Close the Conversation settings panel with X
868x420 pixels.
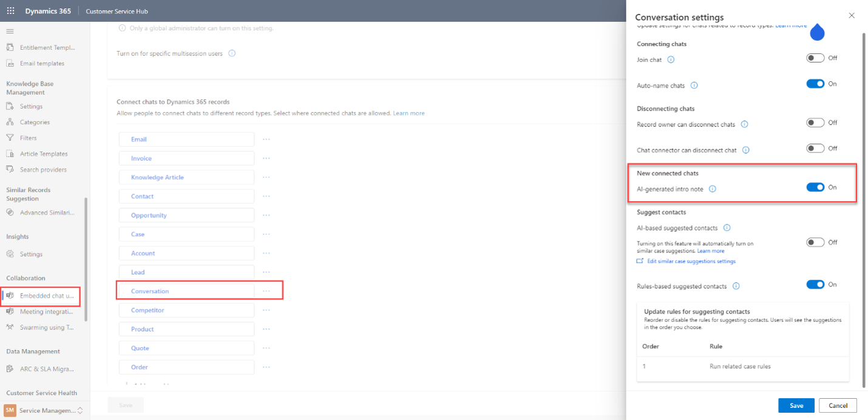tap(852, 16)
